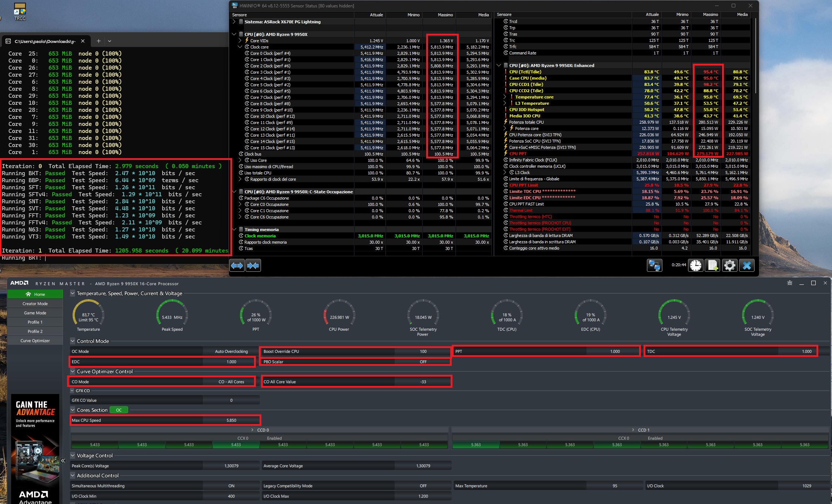Collapse the GFX CO subsection

[x=73, y=391]
